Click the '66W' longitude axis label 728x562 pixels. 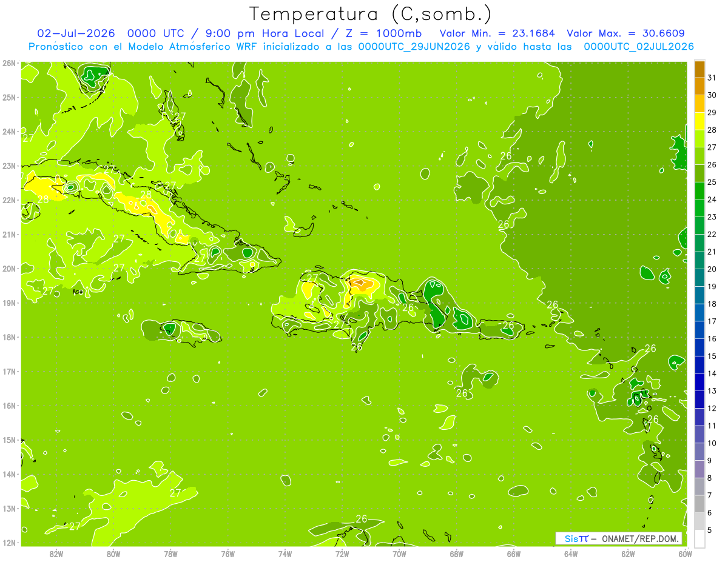point(514,553)
